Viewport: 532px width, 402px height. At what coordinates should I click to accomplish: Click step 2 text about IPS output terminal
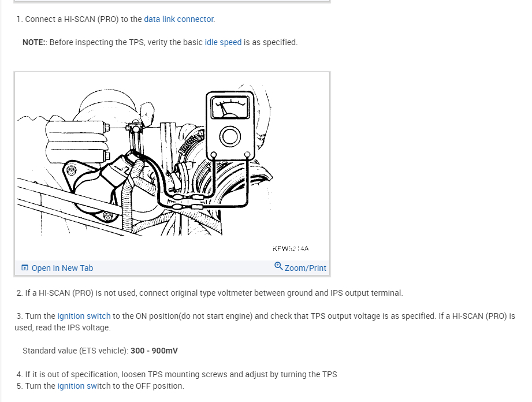click(210, 293)
